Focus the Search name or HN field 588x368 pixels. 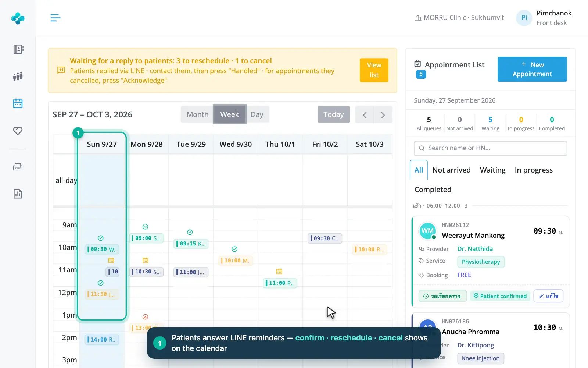point(490,148)
